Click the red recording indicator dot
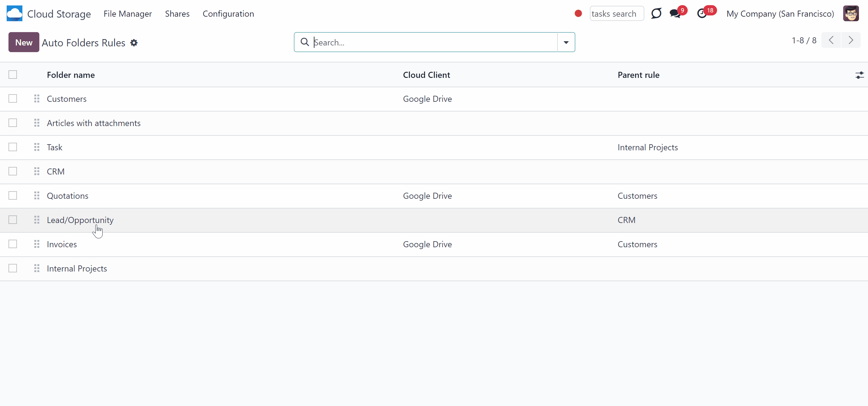Viewport: 868px width, 406px height. [578, 14]
